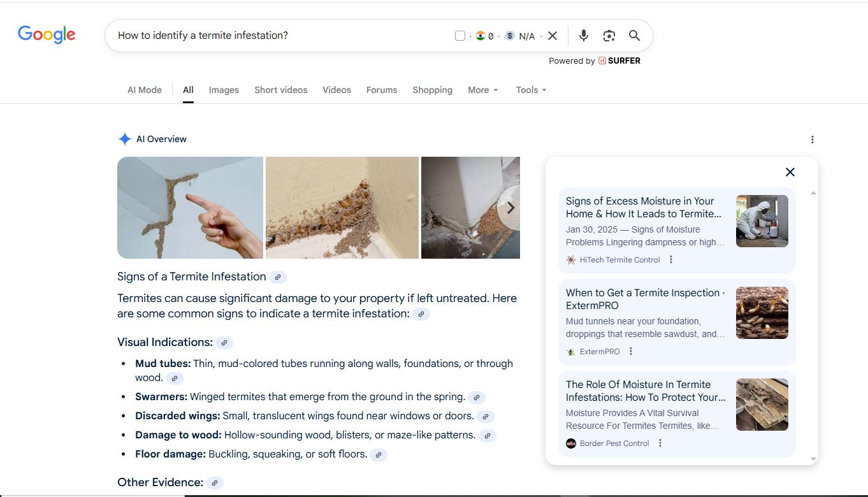
Task: Click link icon next to Mud tubes
Action: 175,378
